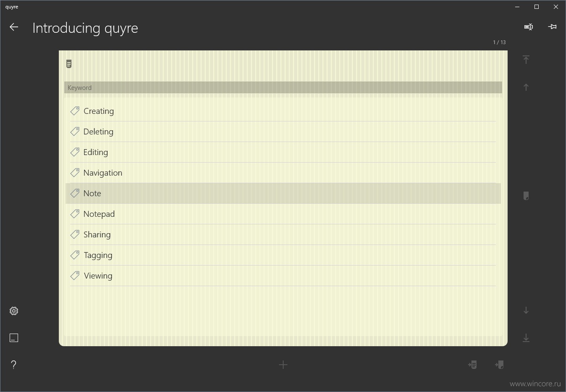Screen dimensions: 566x392
Task: Click the note page icon on the right side
Action: tap(526, 196)
